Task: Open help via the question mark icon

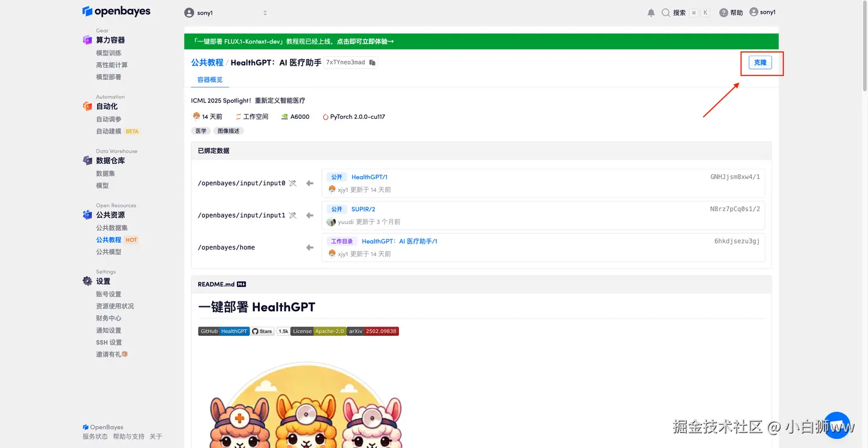Action: pyautogui.click(x=723, y=13)
